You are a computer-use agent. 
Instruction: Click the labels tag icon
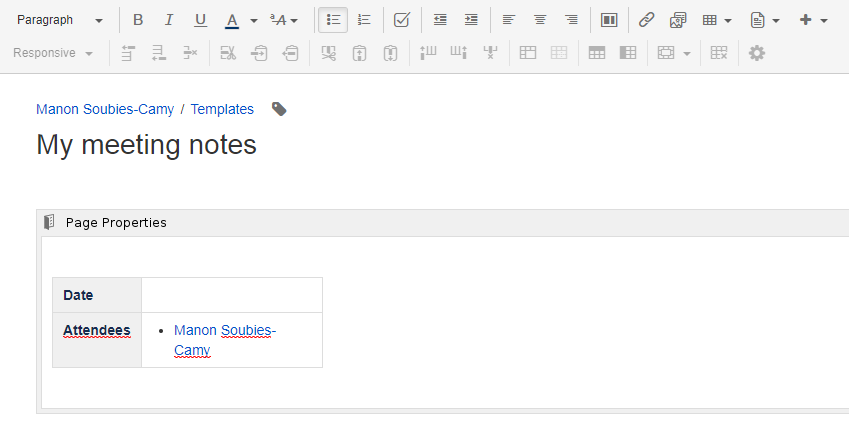279,109
